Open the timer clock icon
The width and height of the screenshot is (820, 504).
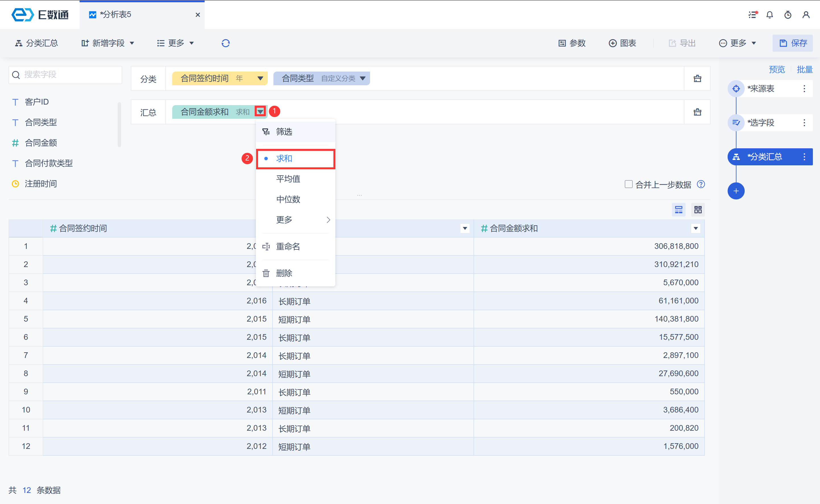coord(788,15)
